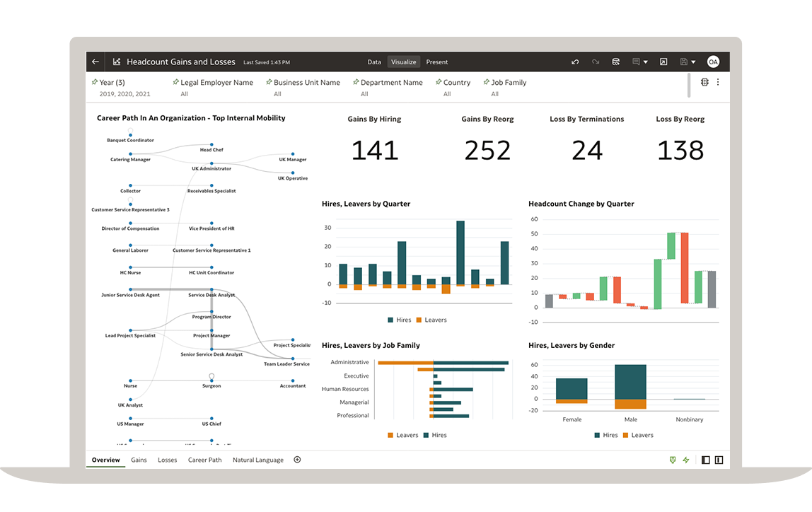Click the refresh data icon
Screen dimensions: 812x512
[x=615, y=62]
